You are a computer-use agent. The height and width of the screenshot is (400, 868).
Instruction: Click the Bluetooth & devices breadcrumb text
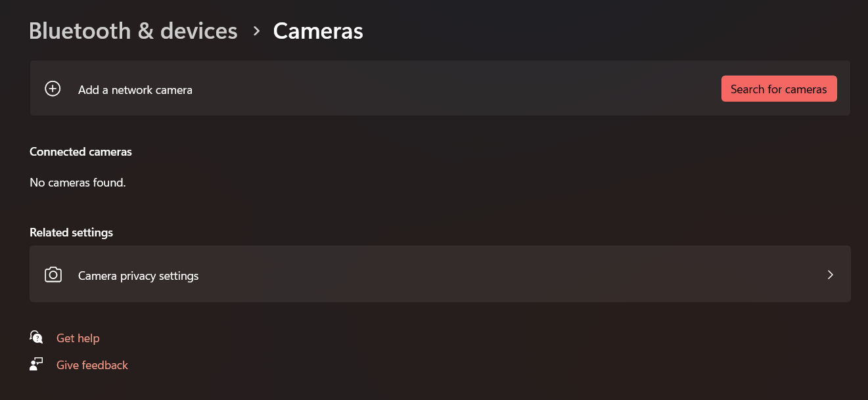[133, 30]
